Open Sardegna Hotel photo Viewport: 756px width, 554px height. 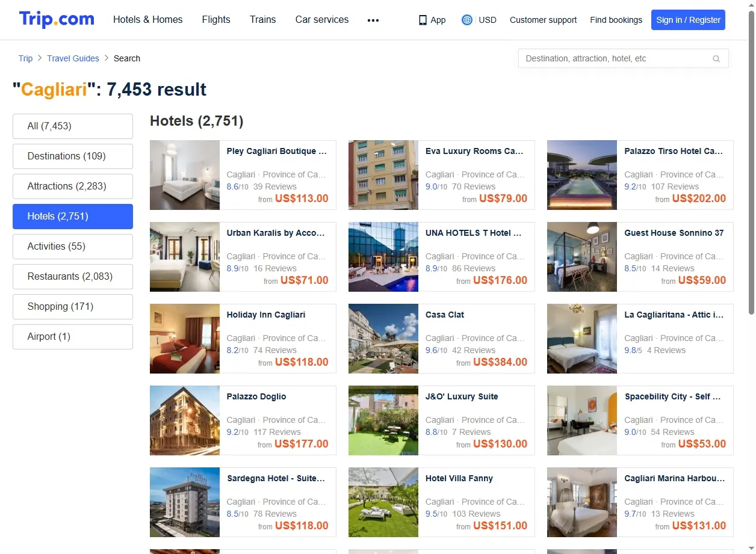pyautogui.click(x=185, y=502)
